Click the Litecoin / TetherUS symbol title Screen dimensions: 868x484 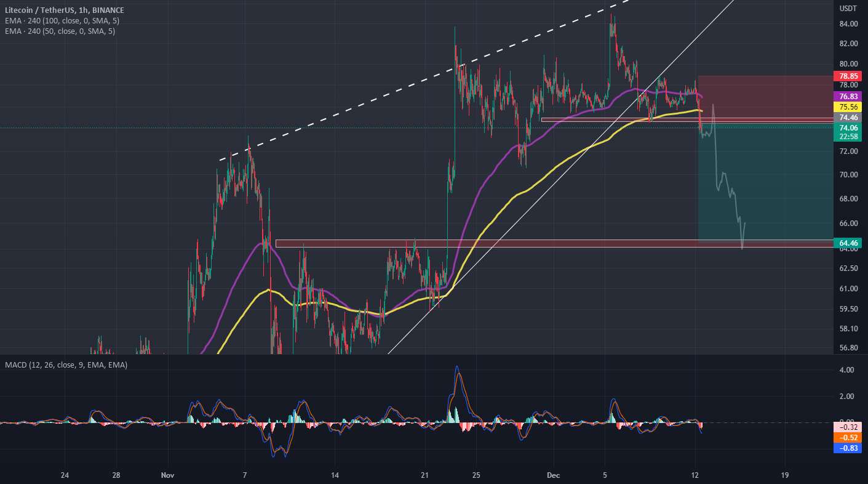click(x=65, y=10)
